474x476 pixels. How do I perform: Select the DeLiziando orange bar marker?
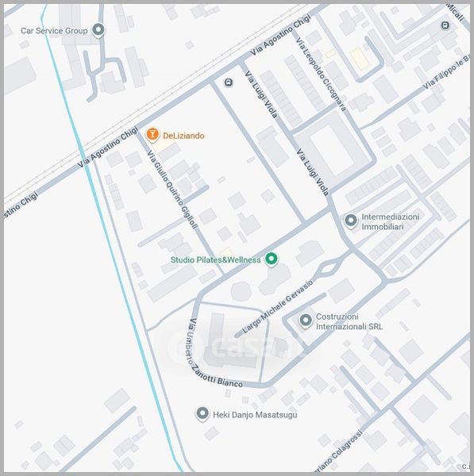[152, 135]
